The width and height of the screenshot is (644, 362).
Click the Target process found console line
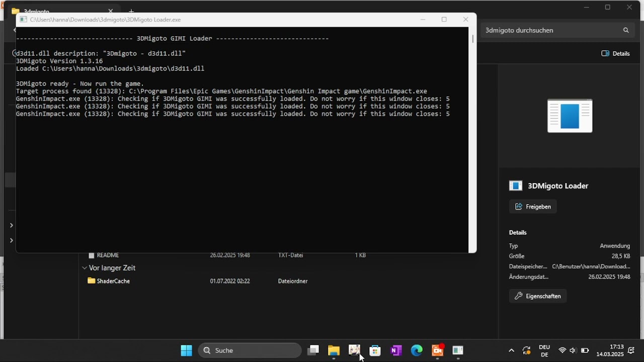[x=221, y=91]
